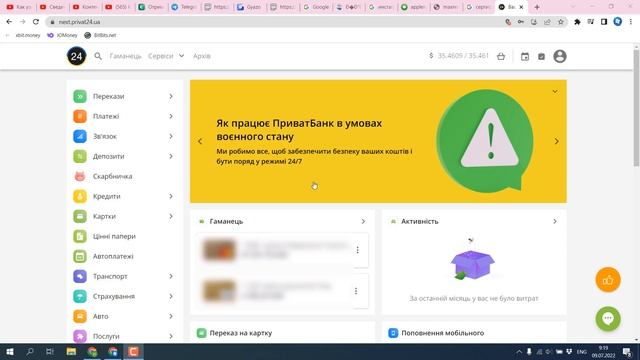Click the orange thumbs-up feedback button

point(608,280)
